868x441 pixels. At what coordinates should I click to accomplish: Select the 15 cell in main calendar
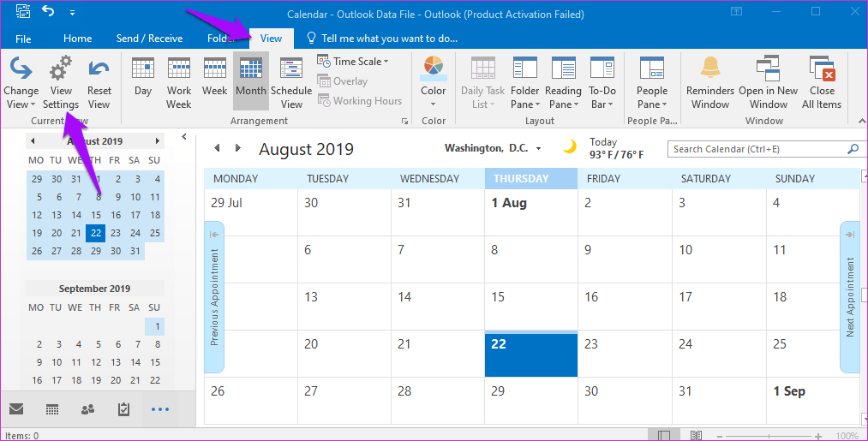coord(531,307)
